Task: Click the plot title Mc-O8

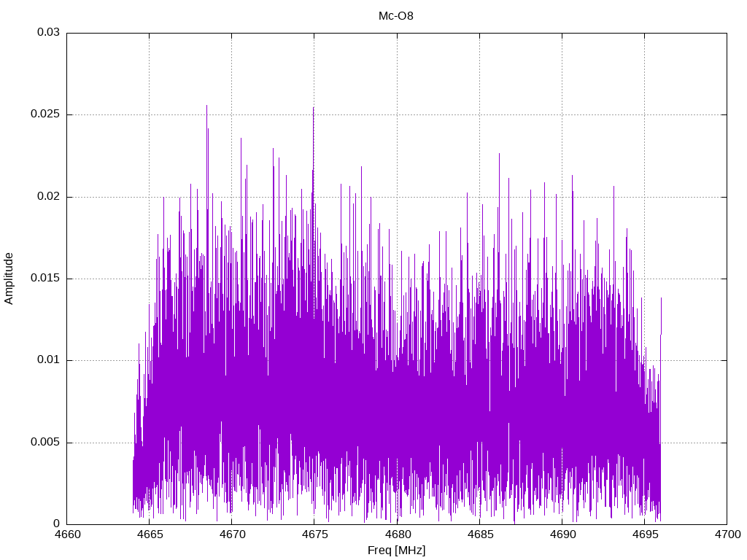Action: (x=396, y=16)
